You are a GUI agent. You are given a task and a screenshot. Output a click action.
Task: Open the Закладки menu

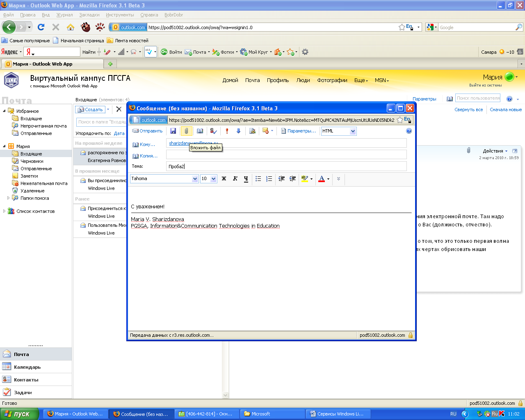click(x=89, y=15)
